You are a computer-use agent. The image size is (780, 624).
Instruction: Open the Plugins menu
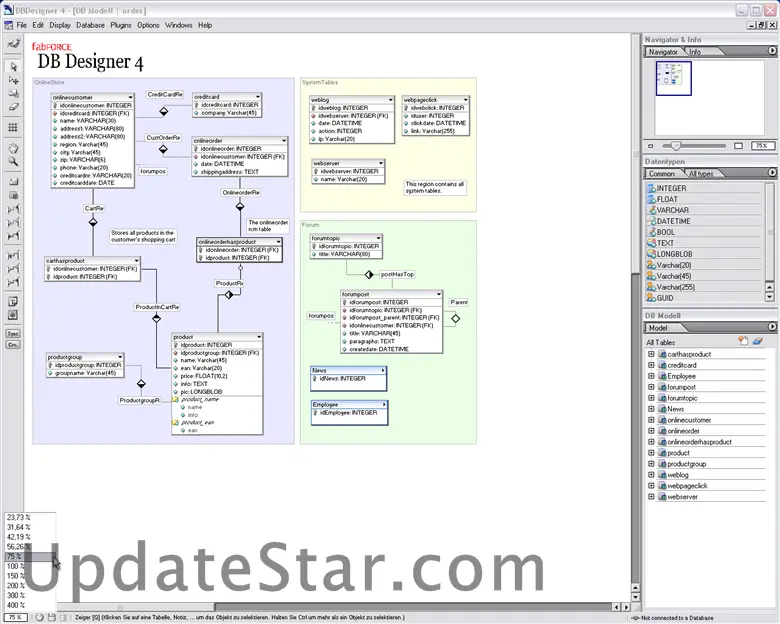[x=121, y=25]
